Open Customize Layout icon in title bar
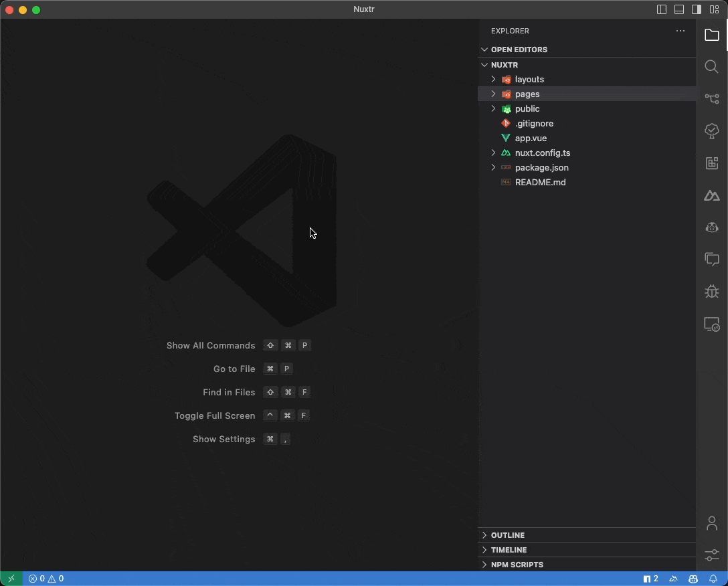 (x=714, y=9)
